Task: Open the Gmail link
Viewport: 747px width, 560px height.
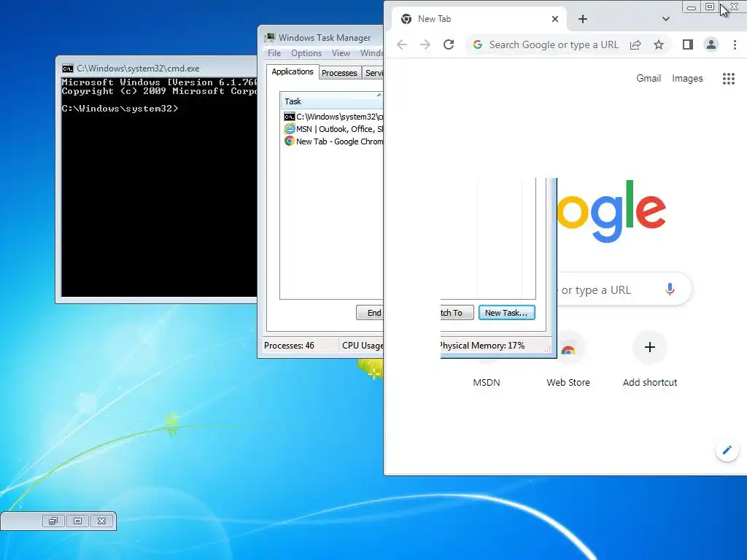Action: pyautogui.click(x=649, y=79)
